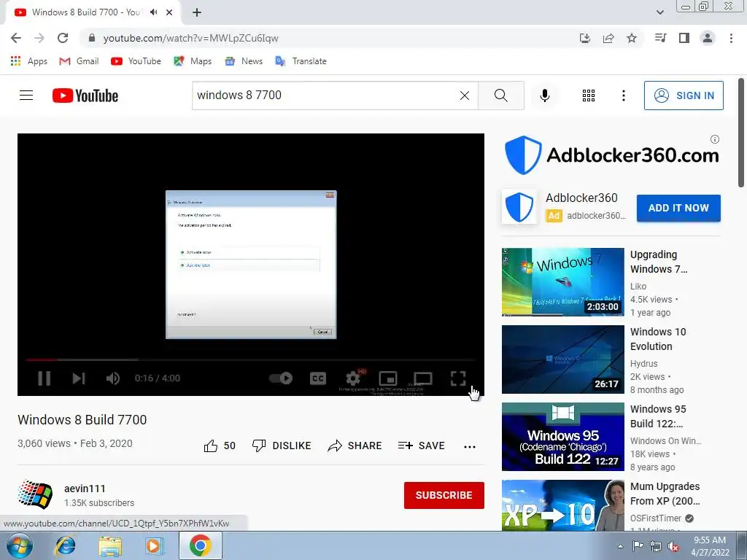Open Chrome three-dot menu

coord(731,38)
